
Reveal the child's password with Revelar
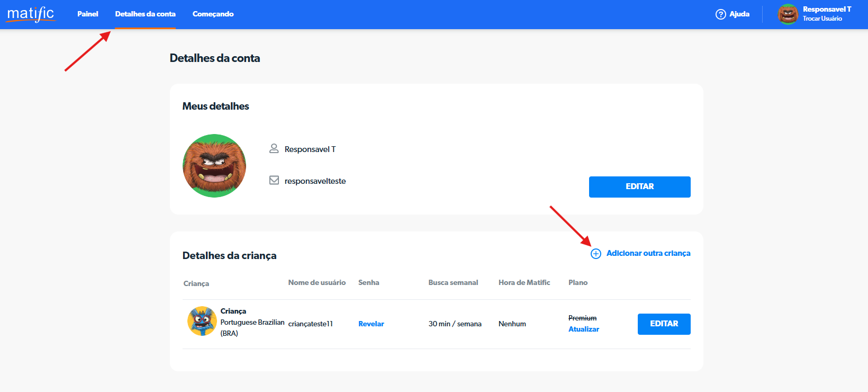(371, 324)
